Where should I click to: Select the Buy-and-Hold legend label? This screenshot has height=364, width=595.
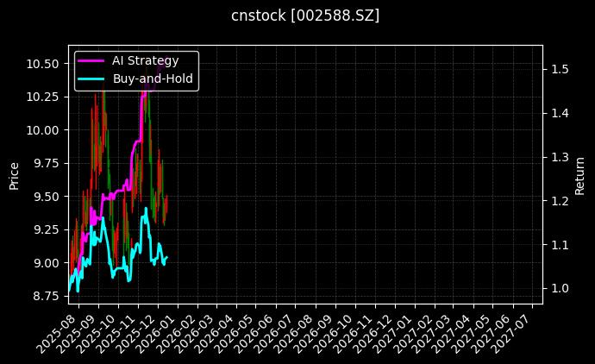153,78
